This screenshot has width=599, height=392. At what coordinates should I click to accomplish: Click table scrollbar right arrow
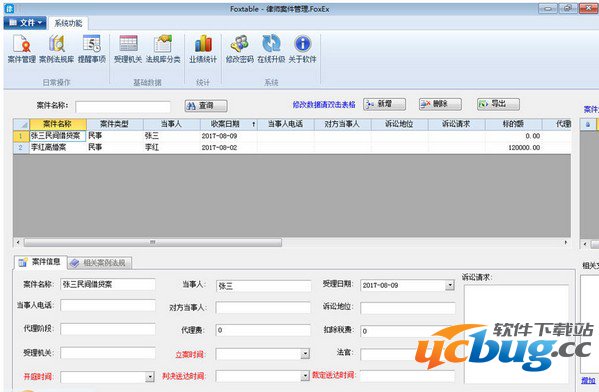coord(566,243)
